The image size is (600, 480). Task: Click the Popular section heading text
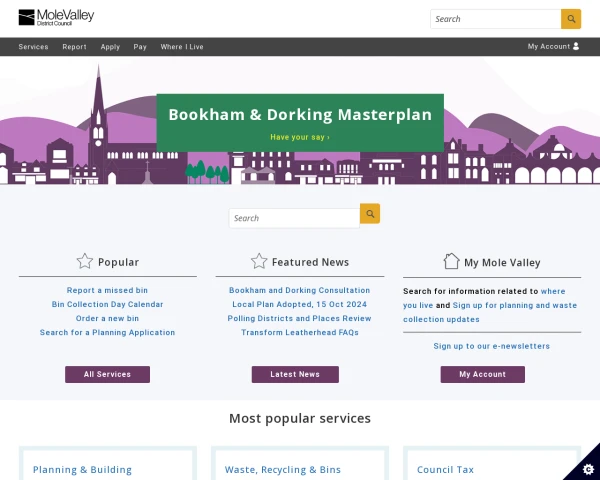click(118, 262)
